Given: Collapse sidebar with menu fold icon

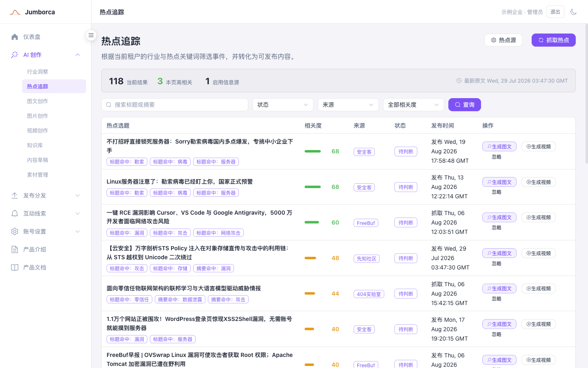Looking at the screenshot, I should (91, 35).
